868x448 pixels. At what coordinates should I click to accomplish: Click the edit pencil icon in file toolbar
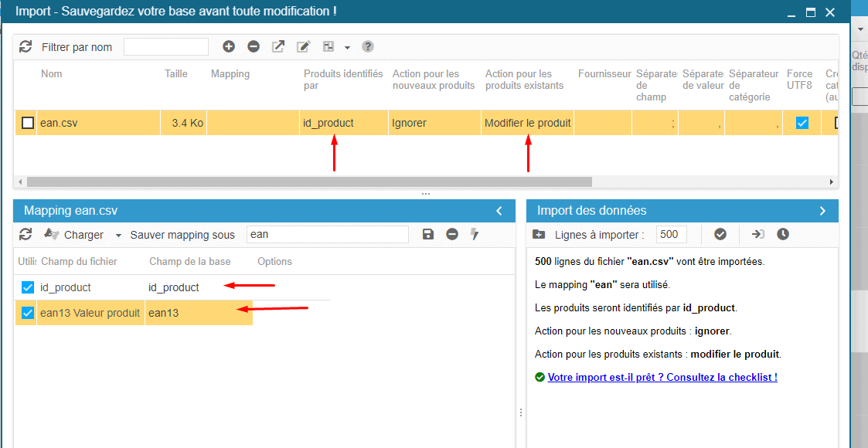[x=303, y=46]
